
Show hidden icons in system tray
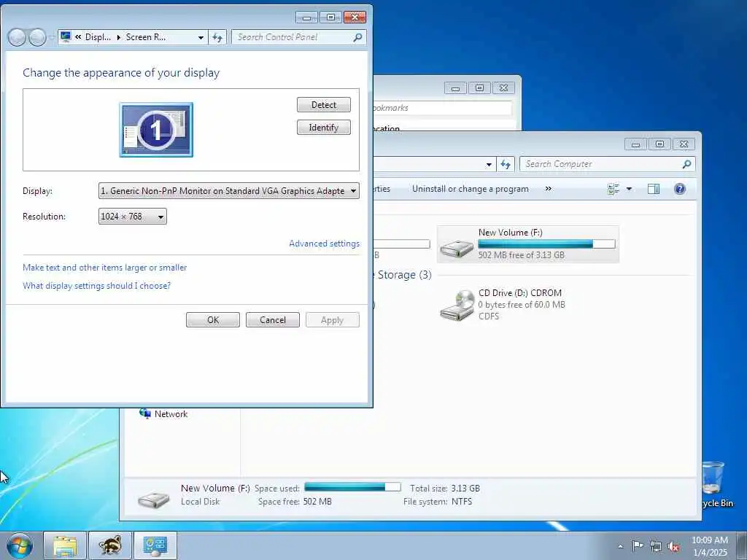click(620, 546)
